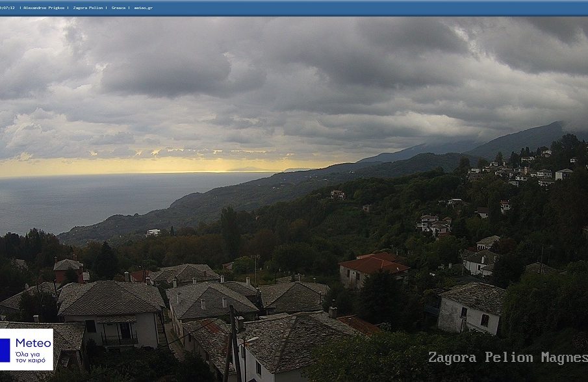Open the meteo.gr link in header
Viewport: 588px width, 382px height.
click(143, 8)
